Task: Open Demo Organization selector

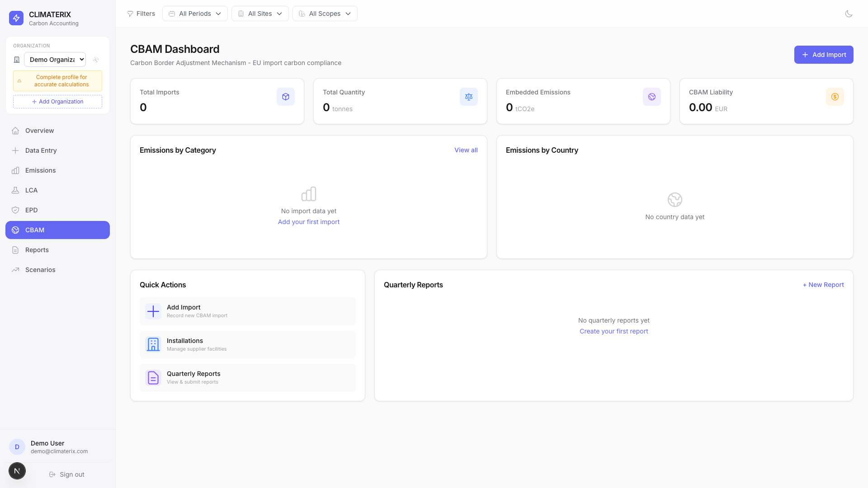Action: (55, 60)
